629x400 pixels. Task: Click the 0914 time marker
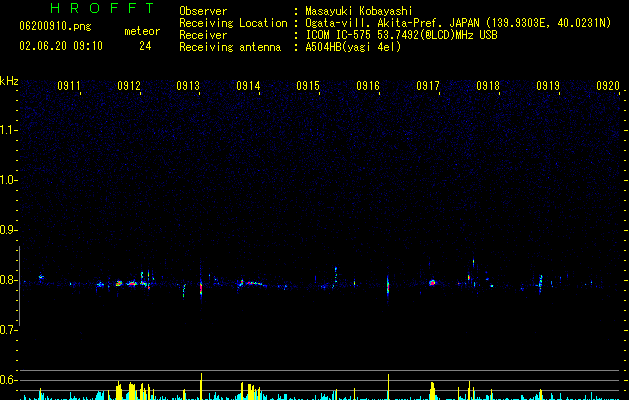[248, 86]
